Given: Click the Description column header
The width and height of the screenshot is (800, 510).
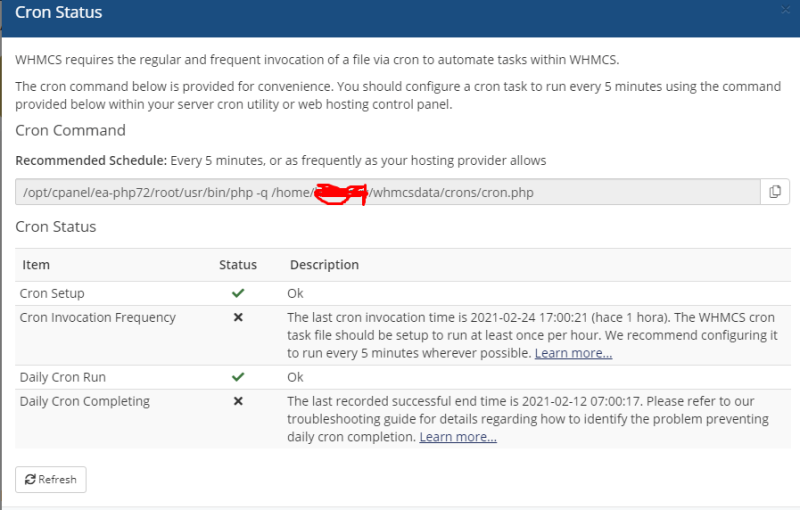Looking at the screenshot, I should pos(324,265).
